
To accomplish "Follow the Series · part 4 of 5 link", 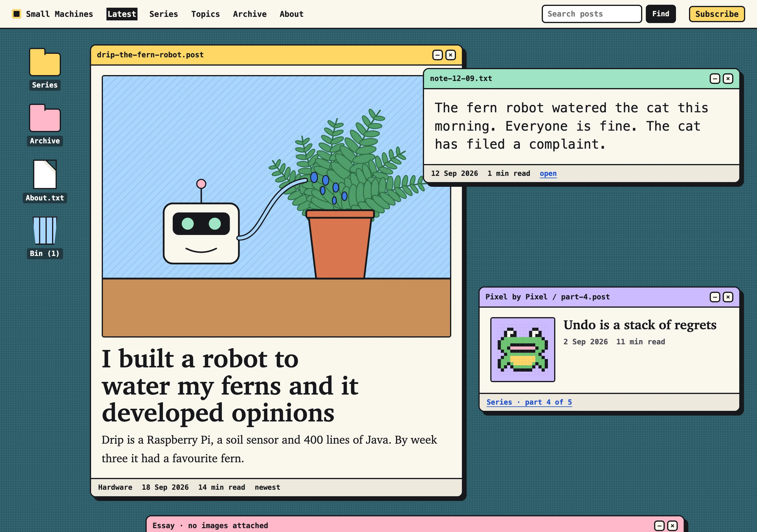I will (529, 402).
